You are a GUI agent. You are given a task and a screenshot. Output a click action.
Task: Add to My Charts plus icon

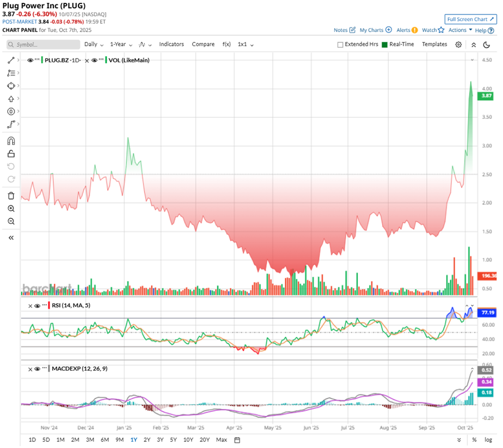point(388,30)
